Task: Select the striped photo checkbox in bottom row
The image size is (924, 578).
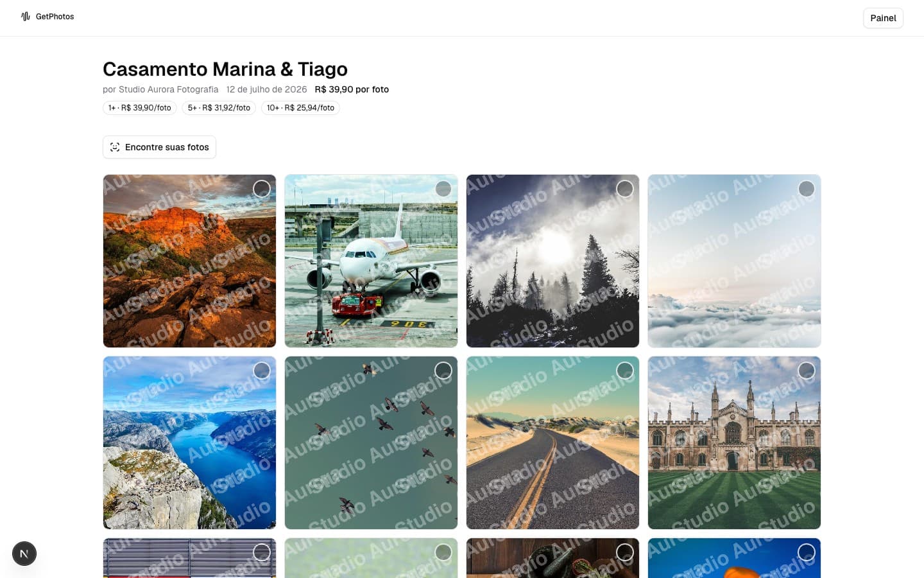Action: click(262, 552)
